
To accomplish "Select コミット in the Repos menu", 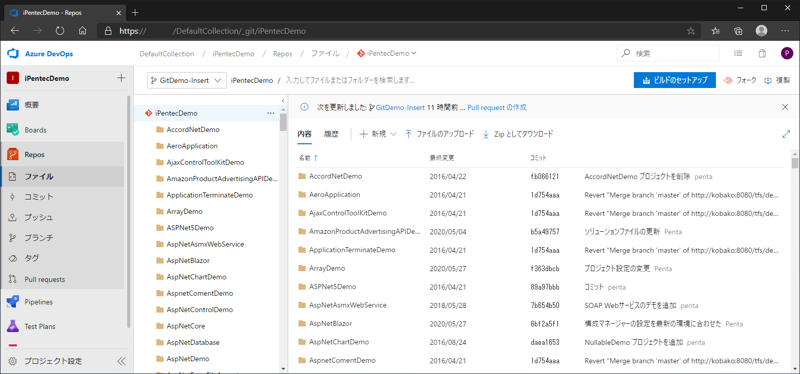I will point(39,197).
